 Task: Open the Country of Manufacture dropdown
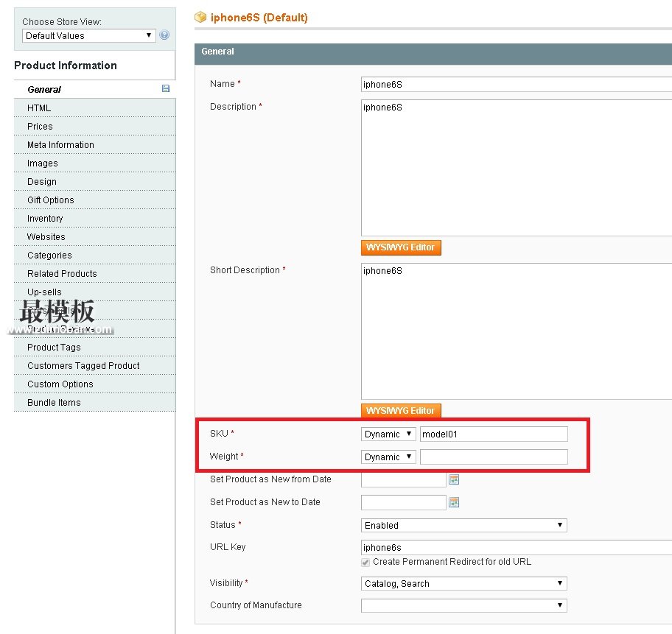[x=463, y=605]
